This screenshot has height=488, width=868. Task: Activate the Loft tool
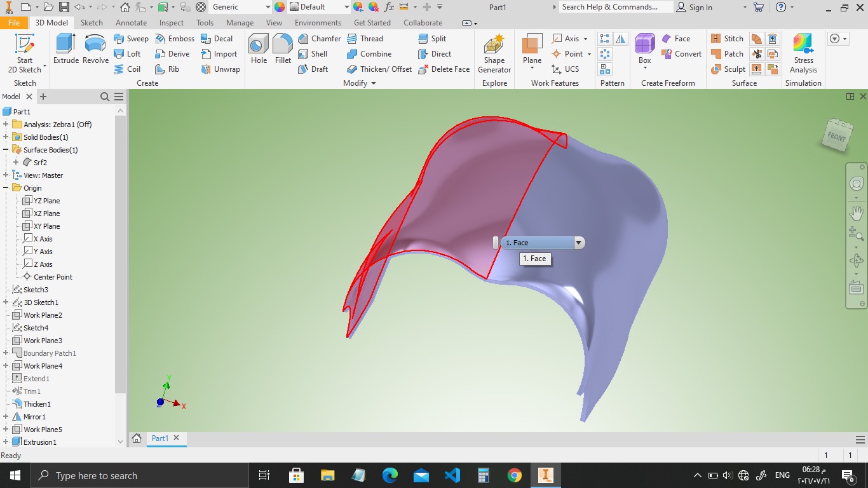point(129,54)
